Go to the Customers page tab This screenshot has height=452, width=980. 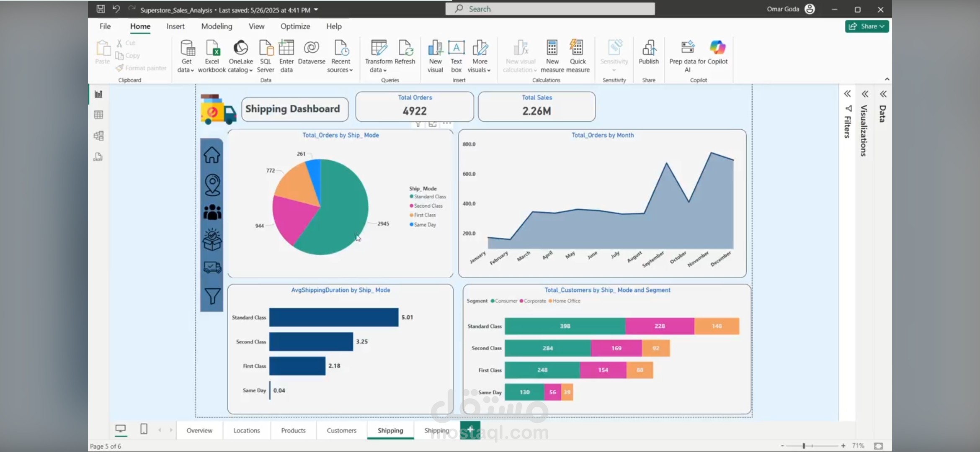pyautogui.click(x=341, y=430)
